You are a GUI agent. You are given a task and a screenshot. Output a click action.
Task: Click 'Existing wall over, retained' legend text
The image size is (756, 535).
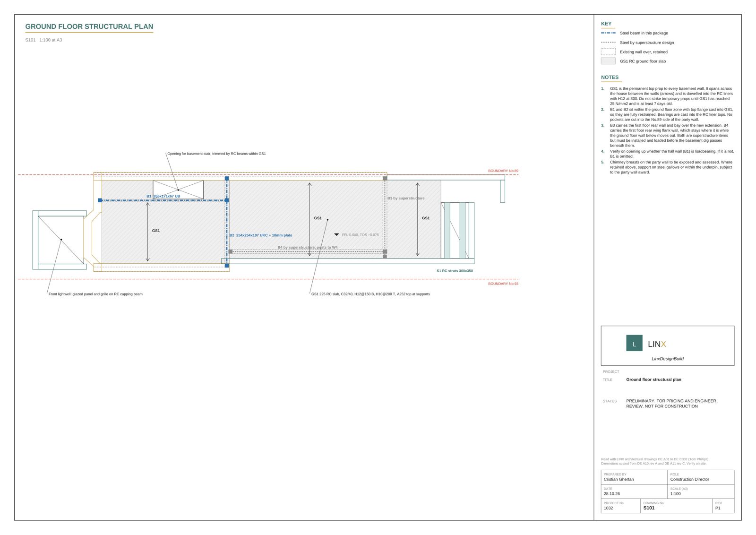pyautogui.click(x=644, y=52)
